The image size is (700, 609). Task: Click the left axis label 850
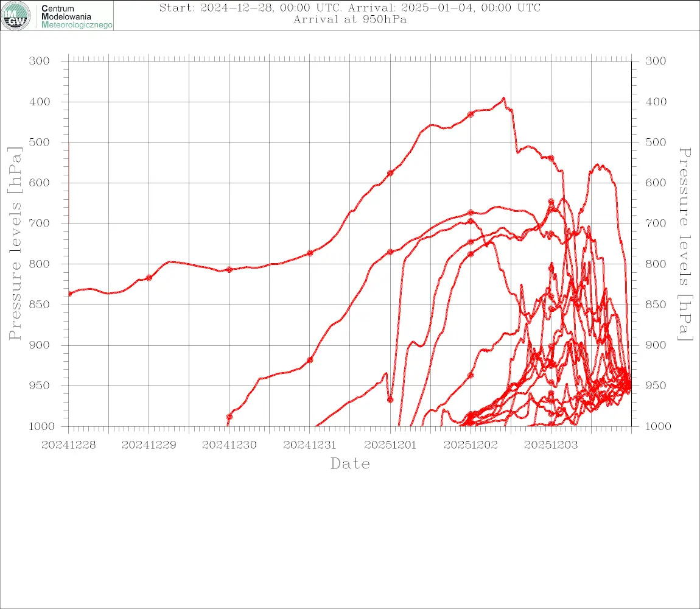coord(40,304)
